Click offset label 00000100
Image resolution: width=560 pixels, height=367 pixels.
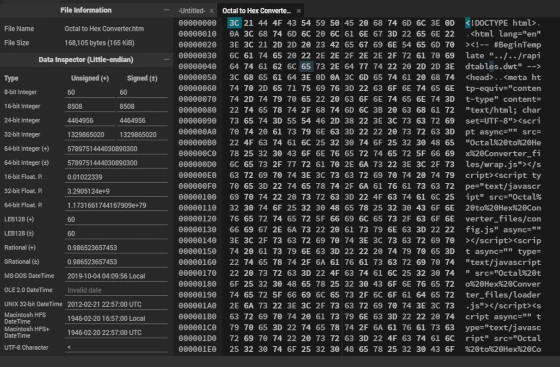click(x=198, y=197)
